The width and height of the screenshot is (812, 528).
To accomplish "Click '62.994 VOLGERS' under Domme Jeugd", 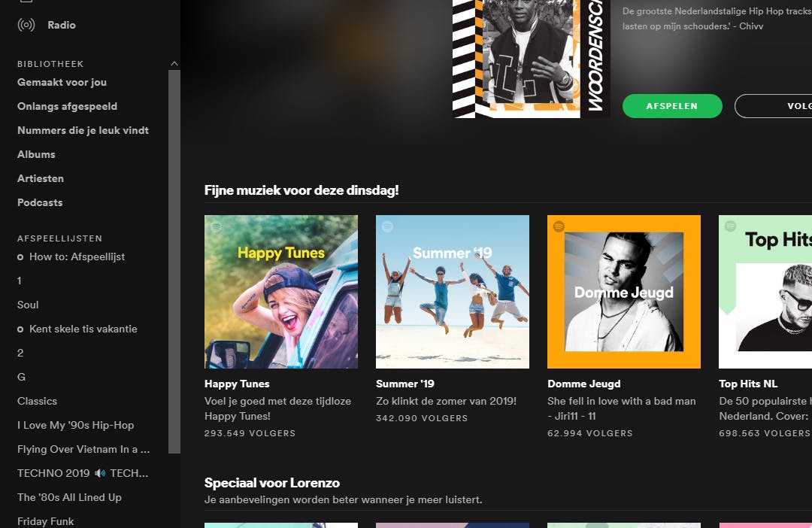I will (x=590, y=433).
